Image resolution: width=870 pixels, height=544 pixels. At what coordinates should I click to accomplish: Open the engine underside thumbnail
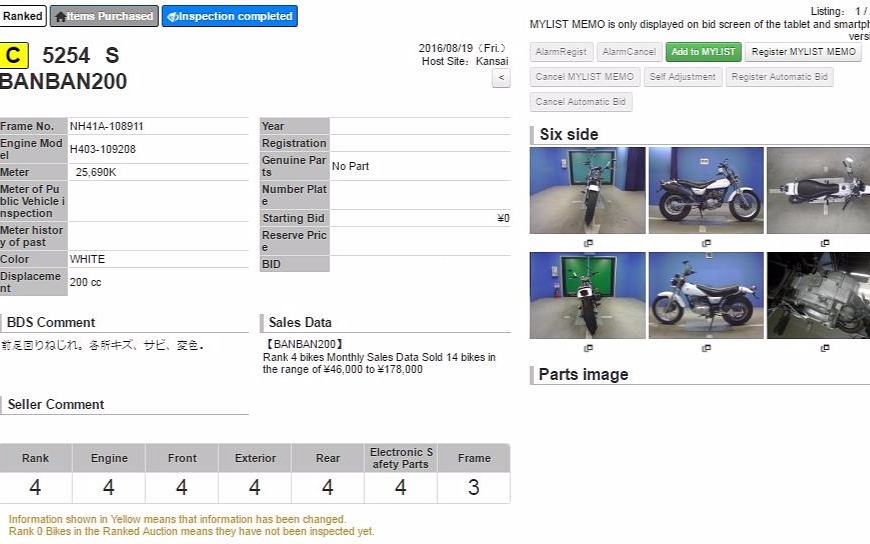pyautogui.click(x=818, y=295)
